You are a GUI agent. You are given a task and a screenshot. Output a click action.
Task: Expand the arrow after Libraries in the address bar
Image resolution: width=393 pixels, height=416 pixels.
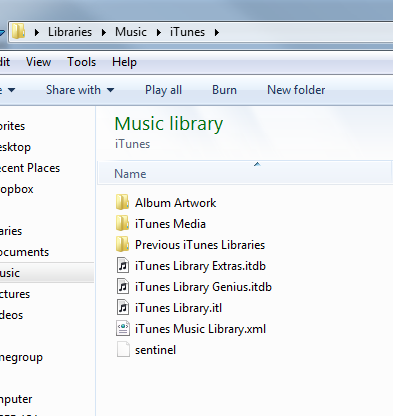[x=104, y=32]
